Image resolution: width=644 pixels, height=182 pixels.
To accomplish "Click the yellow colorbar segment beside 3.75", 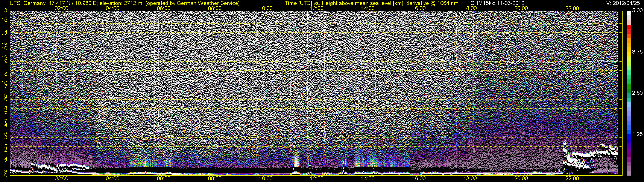I will click(629, 54).
